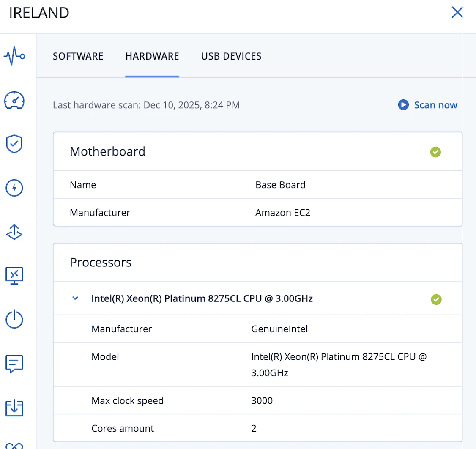The width and height of the screenshot is (476, 449).
Task: Select the GenuineIntel value
Action: point(279,329)
